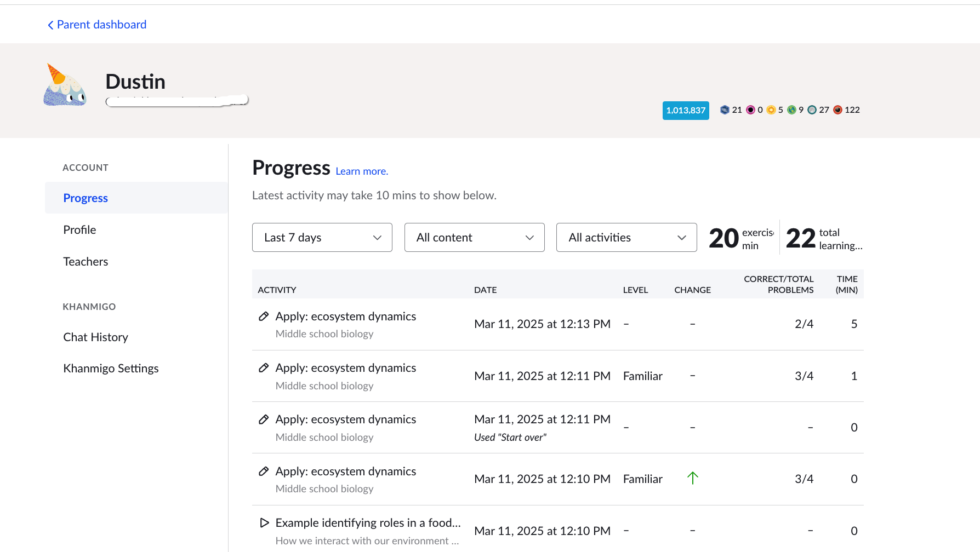Open the Example identifying roles in a food activity
This screenshot has width=980, height=552.
(x=368, y=523)
